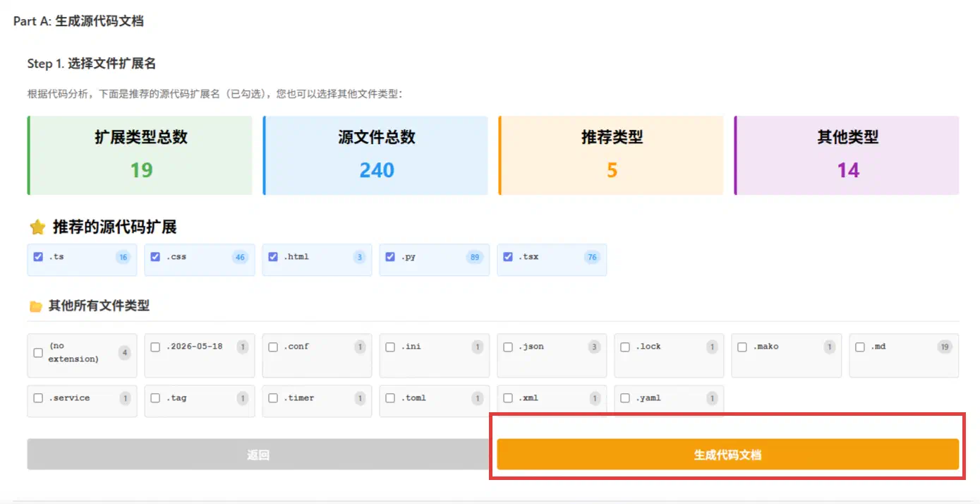Check the .tag file type checkbox

coord(155,398)
